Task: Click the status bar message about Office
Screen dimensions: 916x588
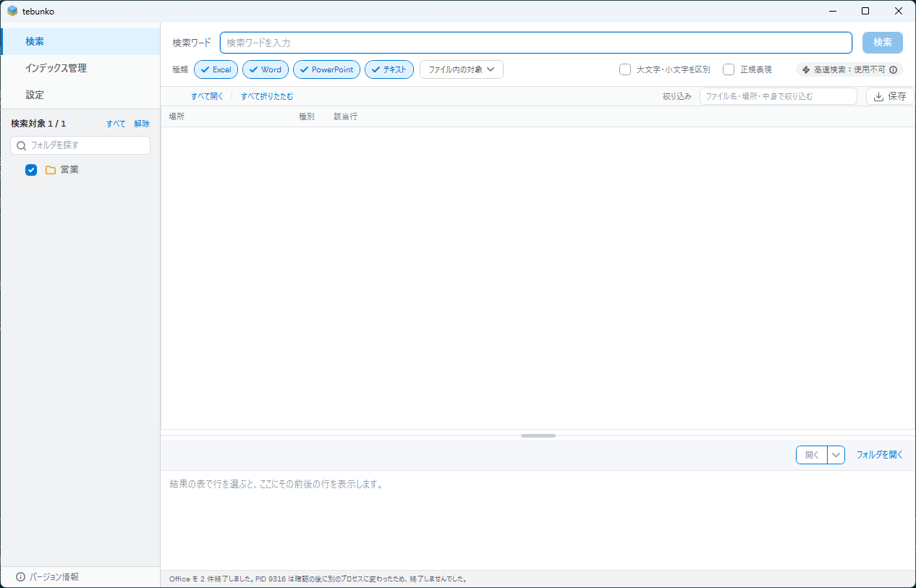Action: (318, 579)
